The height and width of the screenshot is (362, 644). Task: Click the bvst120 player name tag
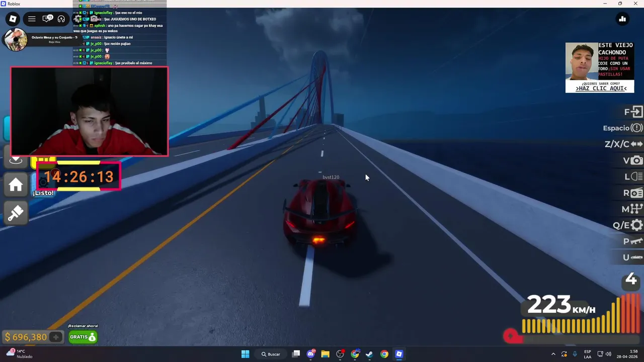pos(331,177)
